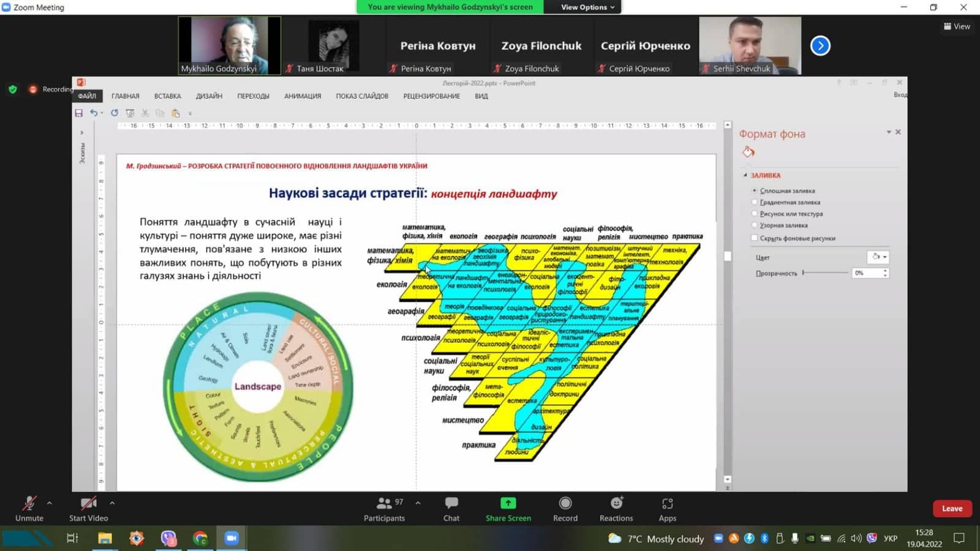The height and width of the screenshot is (551, 980).
Task: Click the Copy icon in quick access toolbar
Action: (x=160, y=113)
